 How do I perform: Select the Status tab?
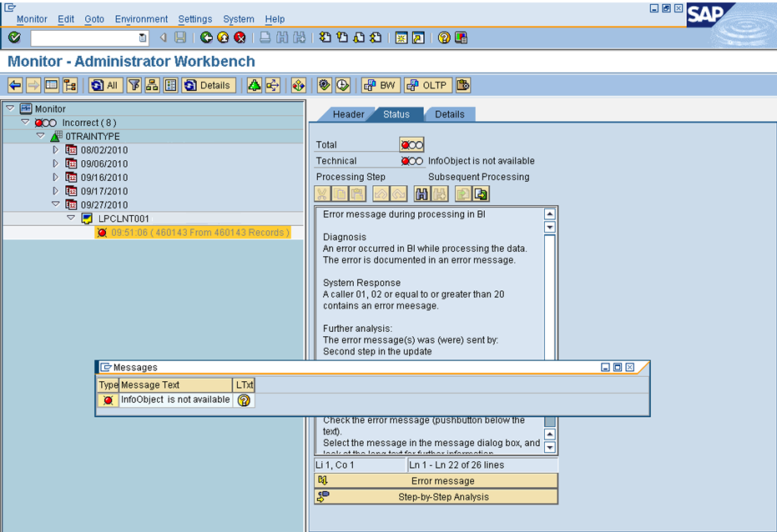tap(396, 114)
